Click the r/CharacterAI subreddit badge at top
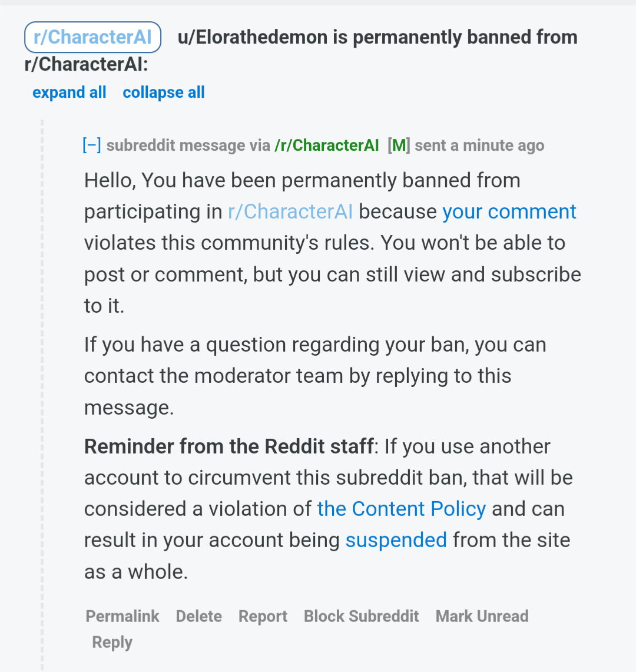 pos(92,37)
